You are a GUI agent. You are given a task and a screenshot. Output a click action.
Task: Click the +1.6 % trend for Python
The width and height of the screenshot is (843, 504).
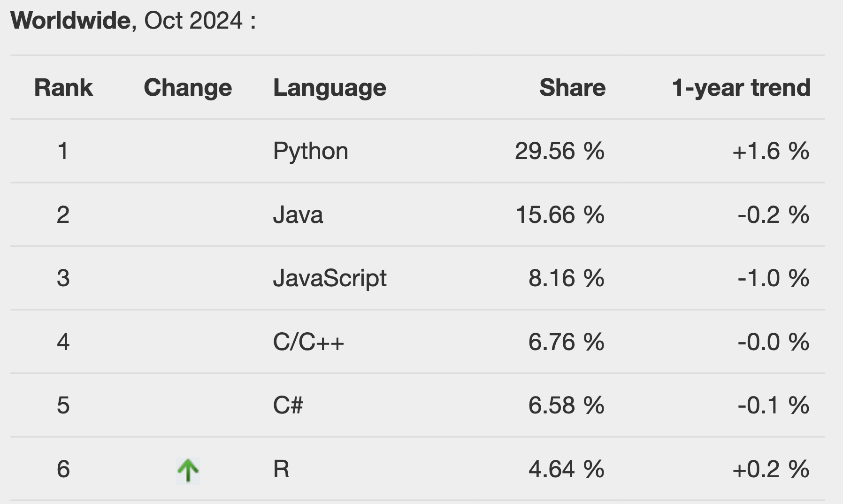click(x=770, y=152)
